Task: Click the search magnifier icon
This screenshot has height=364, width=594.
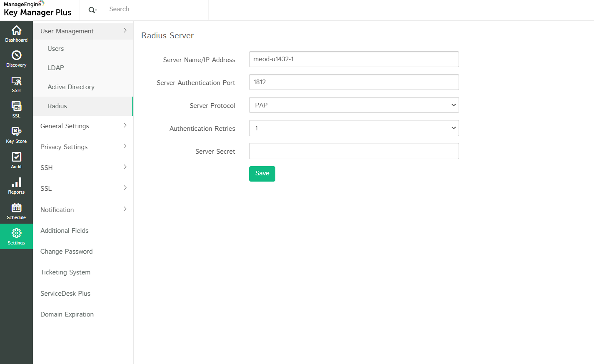Action: (x=92, y=10)
